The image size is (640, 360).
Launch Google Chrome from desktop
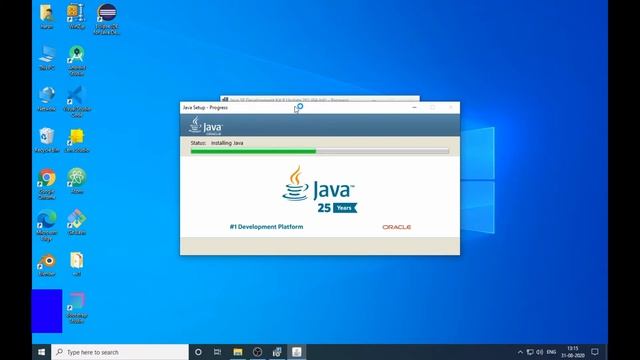(x=47, y=184)
